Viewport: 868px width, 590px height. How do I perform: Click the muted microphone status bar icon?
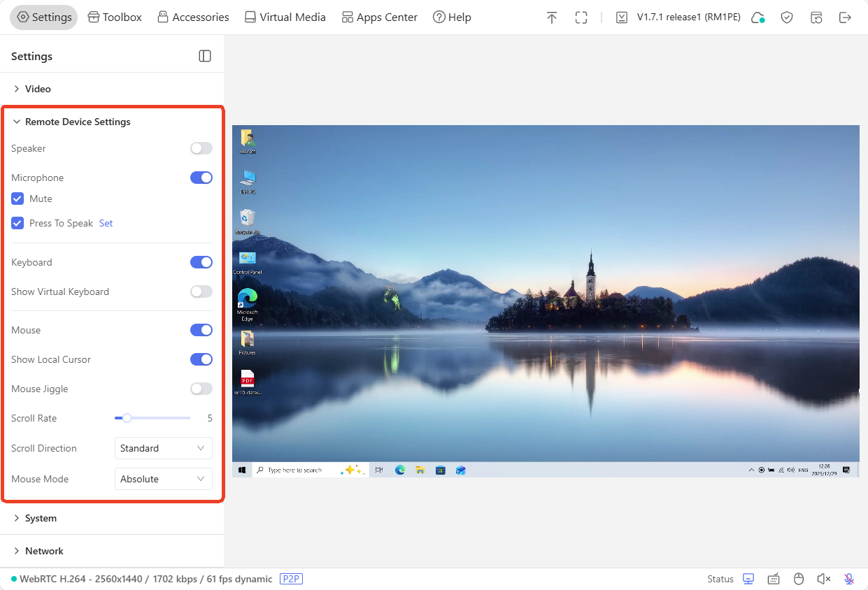coord(849,579)
